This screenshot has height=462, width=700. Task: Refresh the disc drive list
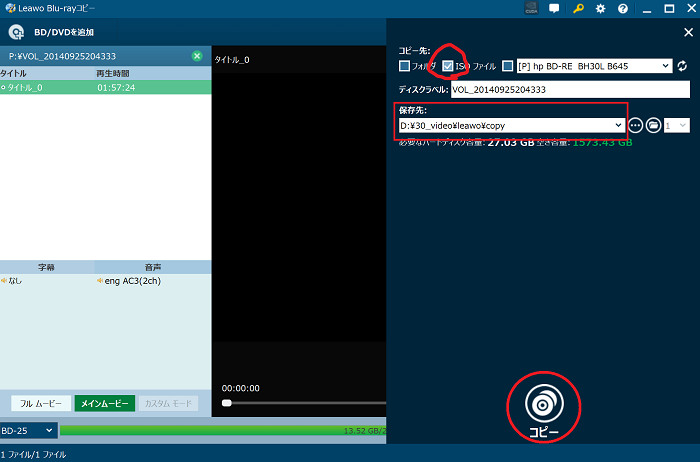[x=682, y=66]
